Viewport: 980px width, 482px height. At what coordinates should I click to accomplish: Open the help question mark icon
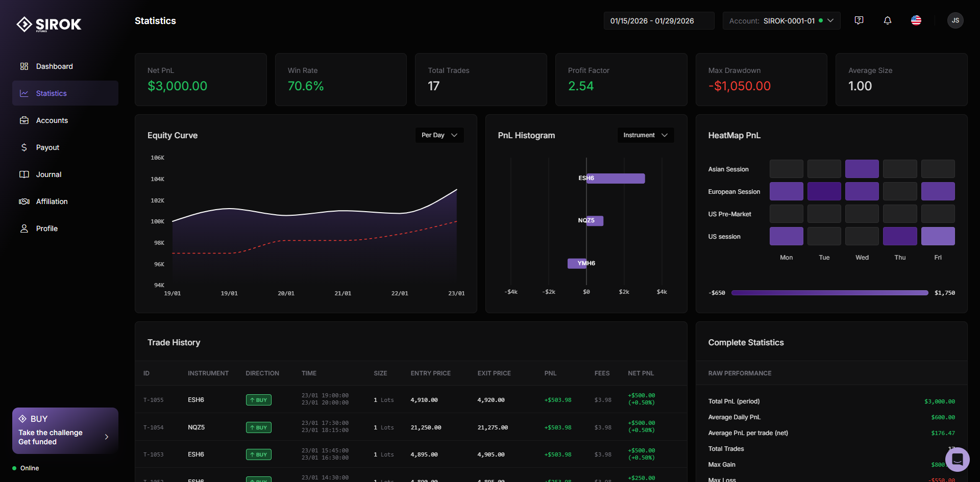[x=859, y=20]
